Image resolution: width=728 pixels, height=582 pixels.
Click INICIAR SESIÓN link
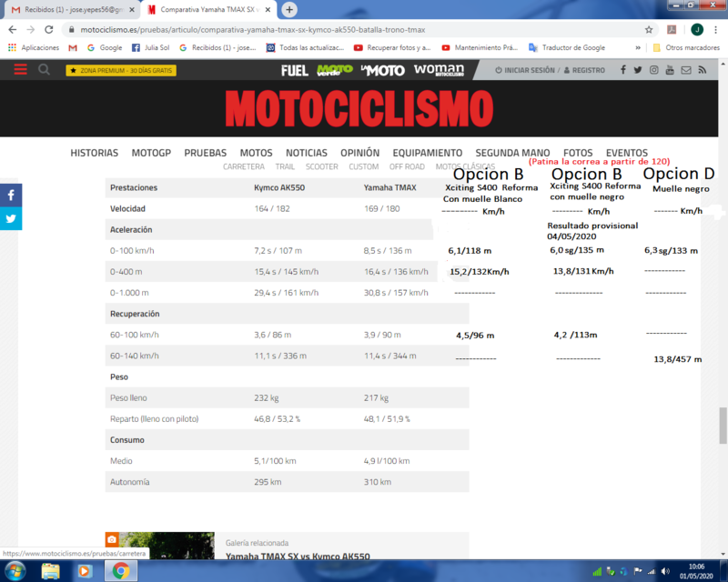525,70
